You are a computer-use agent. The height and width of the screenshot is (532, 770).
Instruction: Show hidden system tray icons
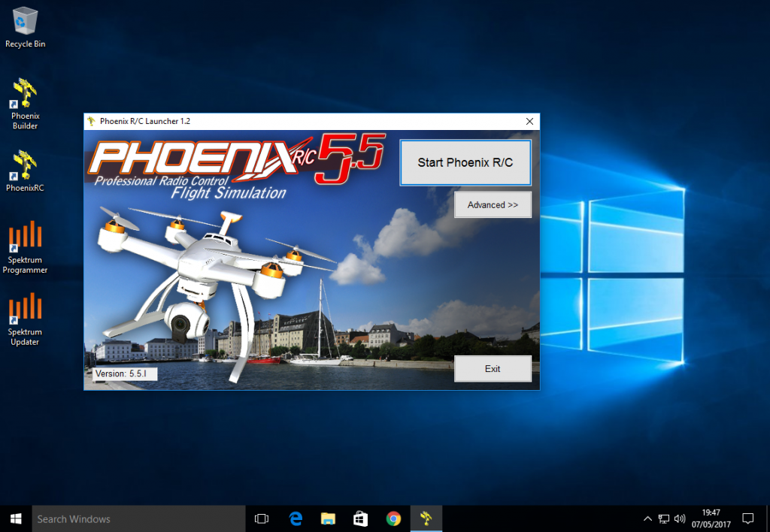tap(647, 518)
